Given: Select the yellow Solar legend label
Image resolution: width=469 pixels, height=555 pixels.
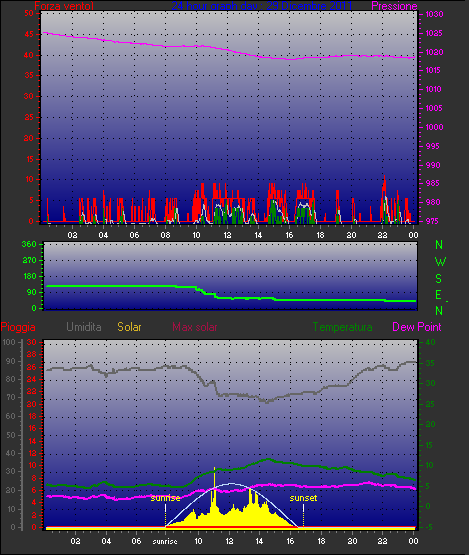Looking at the screenshot, I should click(129, 327).
